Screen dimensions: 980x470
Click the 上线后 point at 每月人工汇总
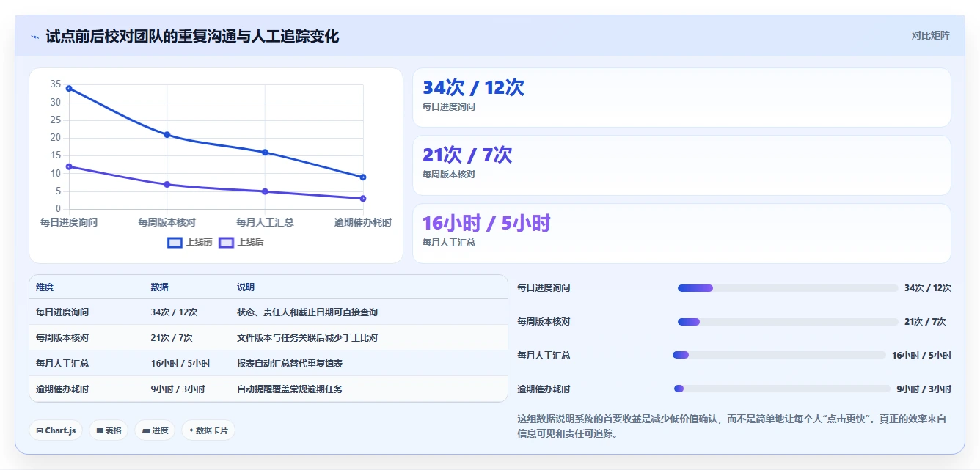pyautogui.click(x=265, y=191)
